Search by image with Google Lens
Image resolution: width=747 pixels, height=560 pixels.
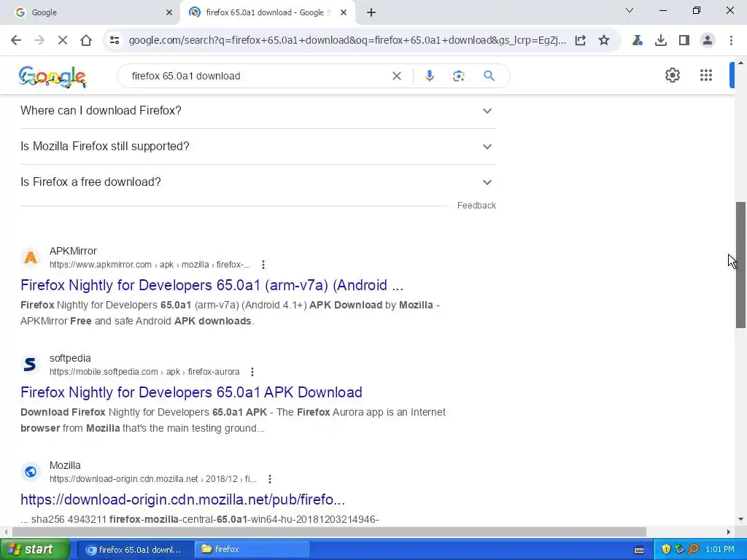458,76
